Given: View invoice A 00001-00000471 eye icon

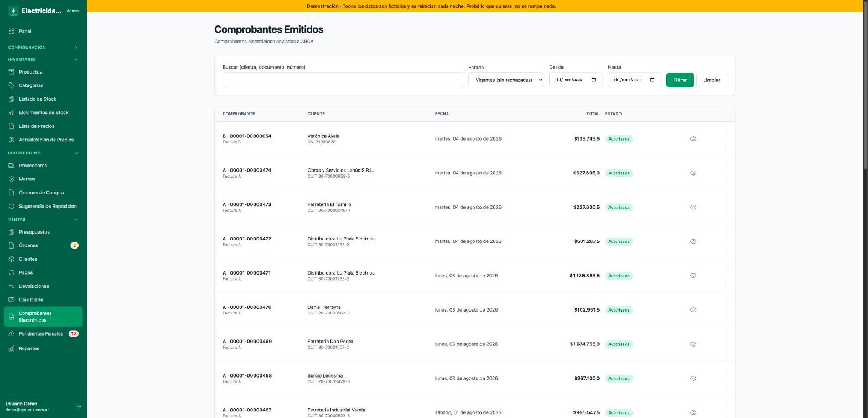Looking at the screenshot, I should click(693, 276).
